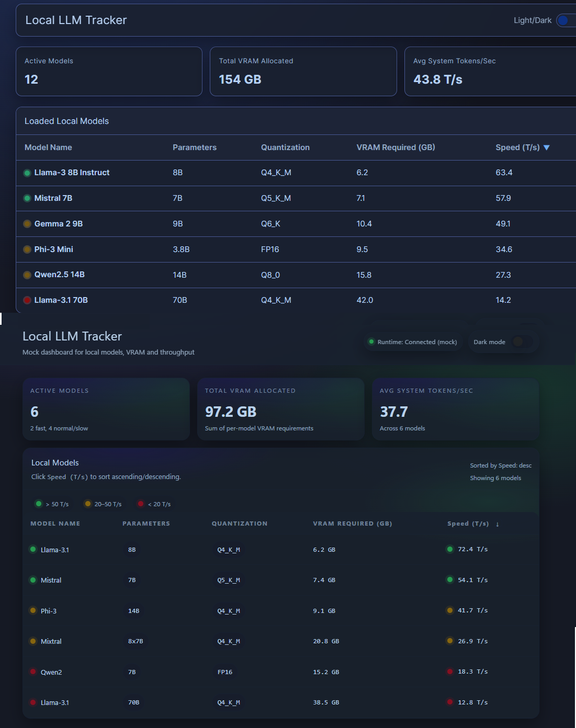Click the Q5_K_M cell in lower Mistral row
576x728 pixels.
pyautogui.click(x=229, y=580)
